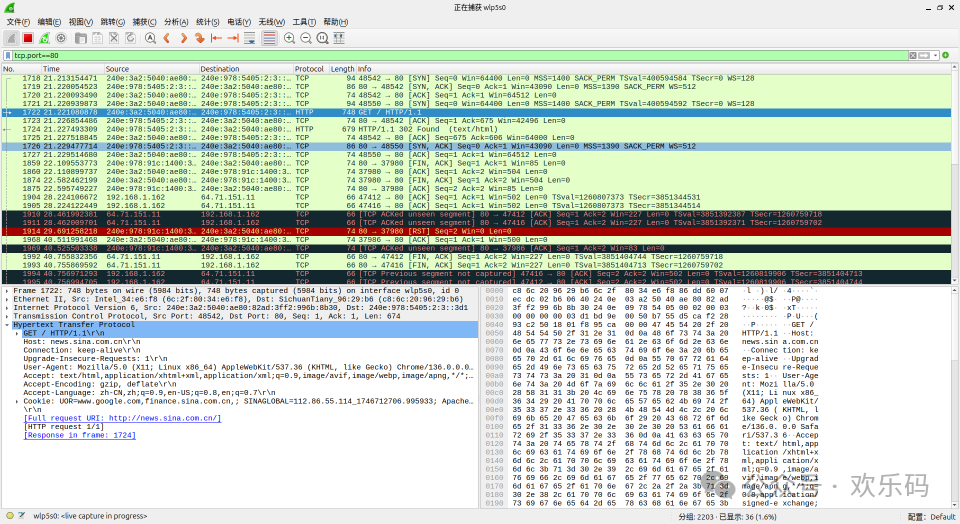Click the find packet magnifier icon

150,38
